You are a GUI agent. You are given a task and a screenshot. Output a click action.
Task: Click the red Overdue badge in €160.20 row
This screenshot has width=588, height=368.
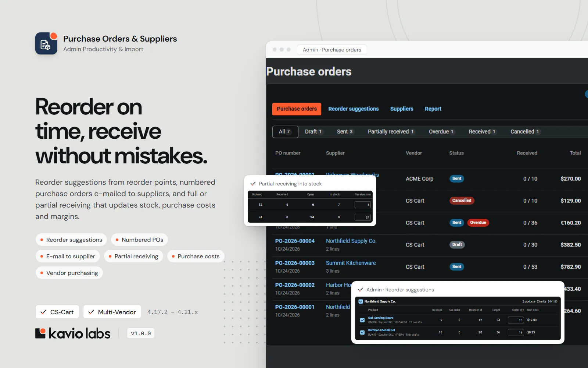[x=478, y=223]
